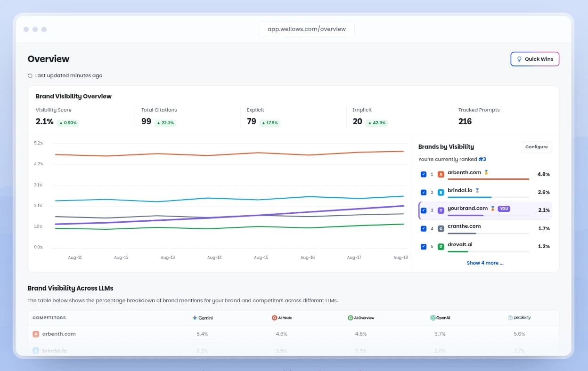
Task: Click the address bar app.wellows.com/overview
Action: tap(307, 29)
